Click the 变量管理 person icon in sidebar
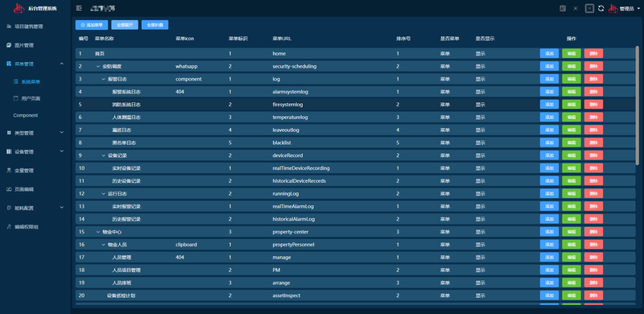 pyautogui.click(x=9, y=170)
